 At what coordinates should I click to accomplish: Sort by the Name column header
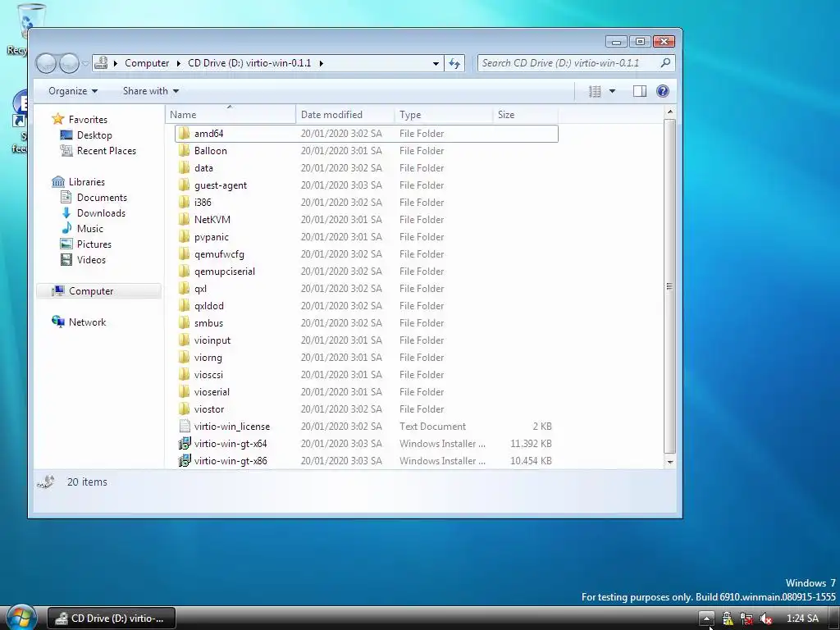click(x=231, y=115)
